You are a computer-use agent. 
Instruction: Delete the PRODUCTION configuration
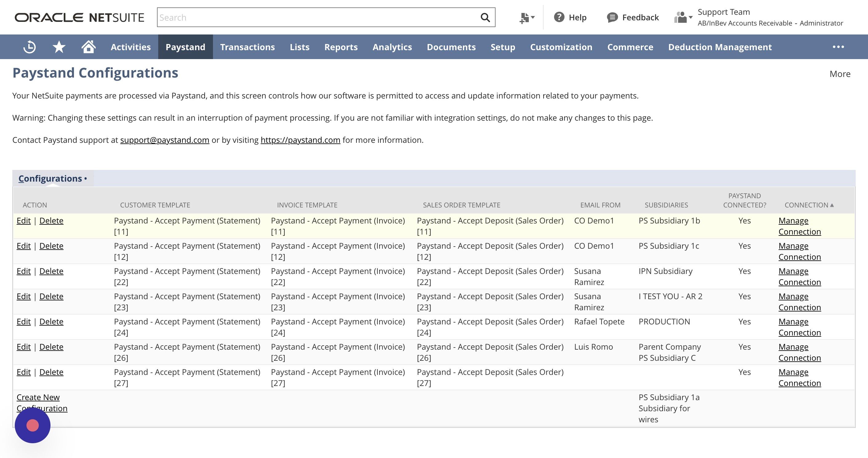point(51,322)
